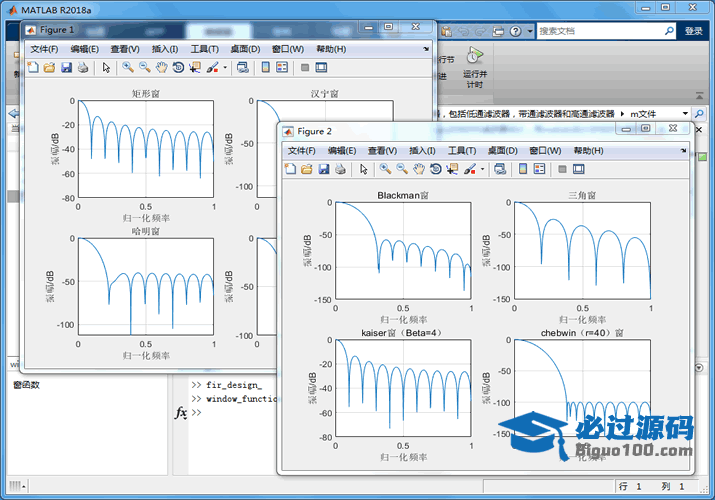Open 窗口(W) menu in Figure 2

(545, 150)
